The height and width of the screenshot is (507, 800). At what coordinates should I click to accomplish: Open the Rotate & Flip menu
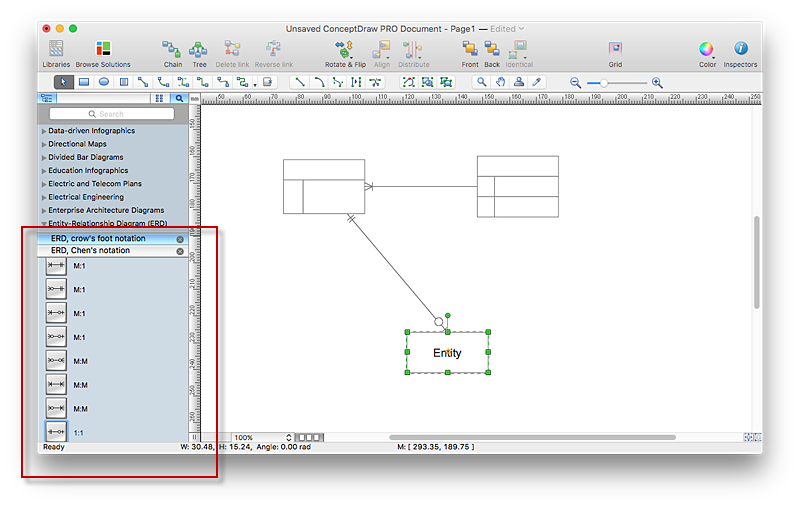[x=345, y=54]
